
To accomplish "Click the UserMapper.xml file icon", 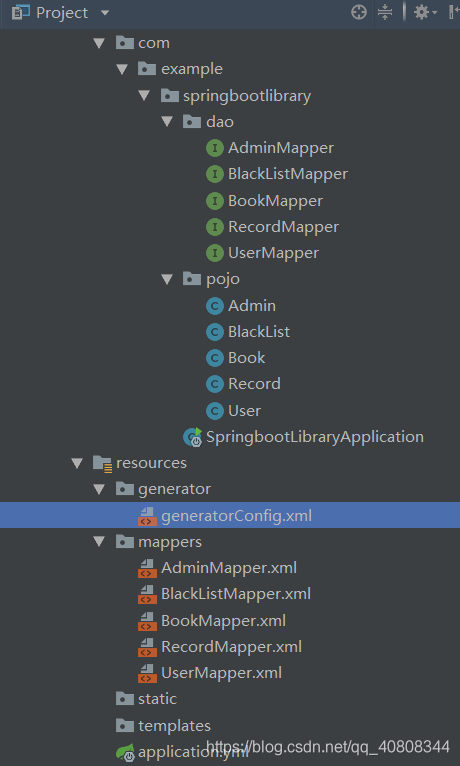I will coord(147,674).
